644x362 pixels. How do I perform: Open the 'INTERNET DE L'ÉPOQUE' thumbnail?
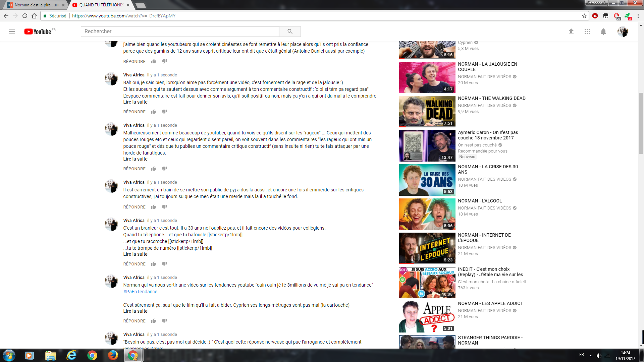[x=427, y=248]
